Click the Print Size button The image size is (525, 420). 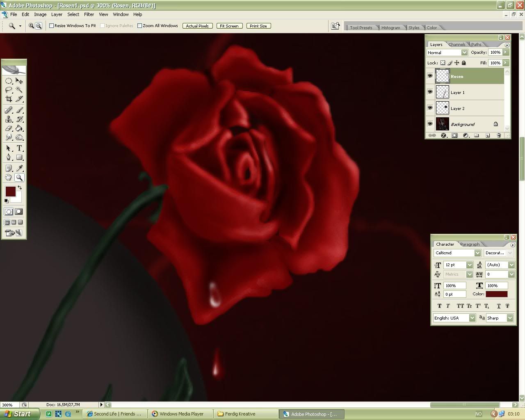click(258, 26)
